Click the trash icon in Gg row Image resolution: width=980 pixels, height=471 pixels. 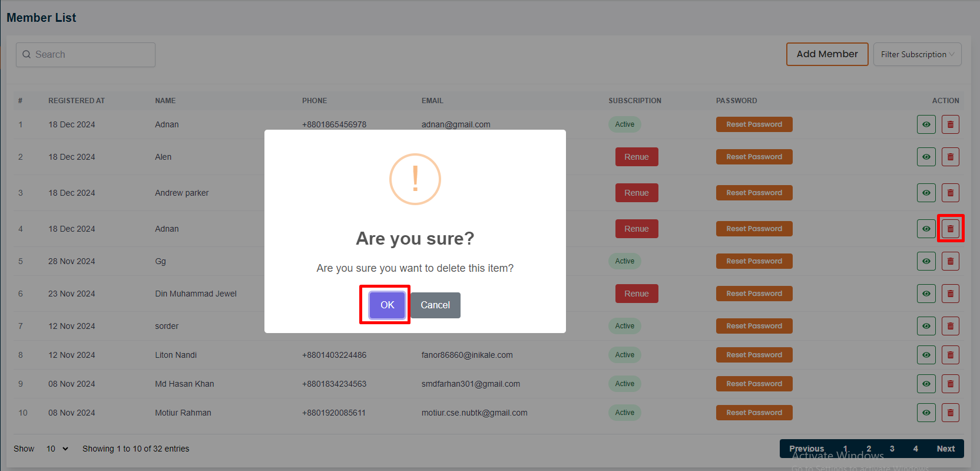(950, 261)
